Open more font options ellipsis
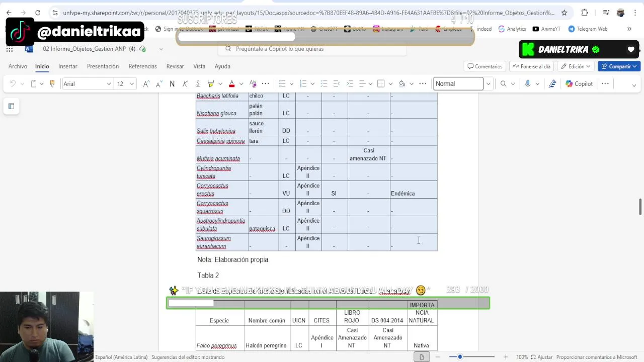Viewport: 644px width, 362px height. click(x=266, y=84)
